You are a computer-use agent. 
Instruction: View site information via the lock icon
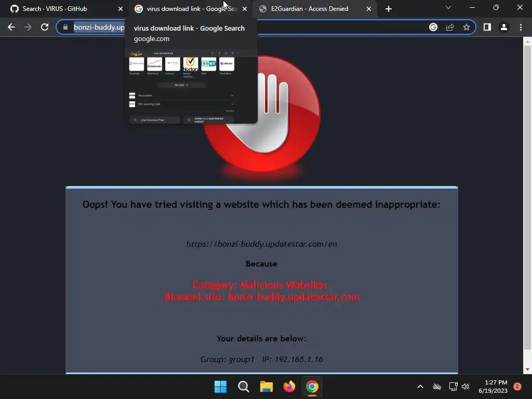point(65,27)
